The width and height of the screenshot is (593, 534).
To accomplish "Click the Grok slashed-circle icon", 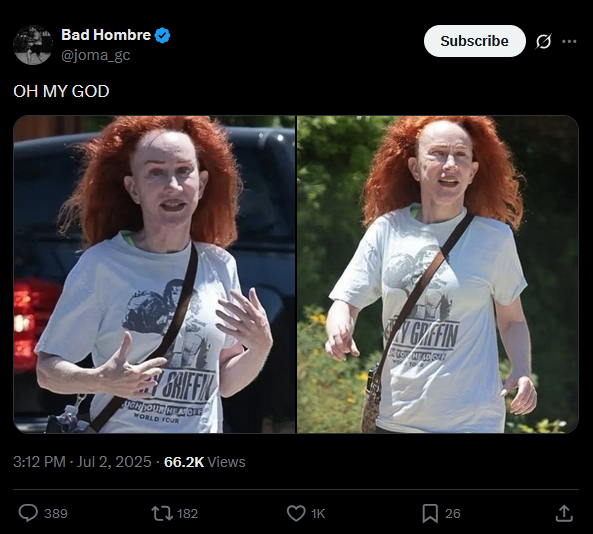I will click(x=543, y=41).
